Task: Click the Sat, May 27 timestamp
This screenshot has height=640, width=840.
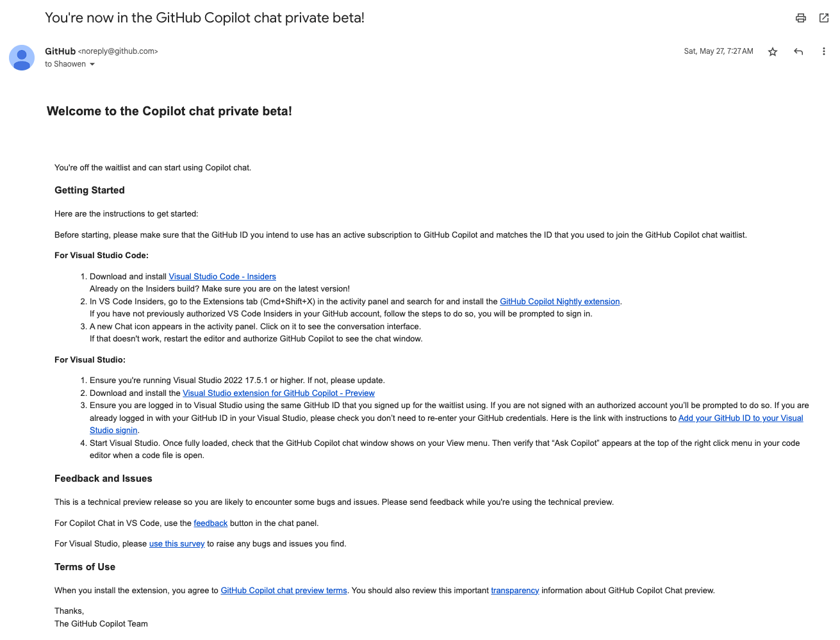Action: 718,51
